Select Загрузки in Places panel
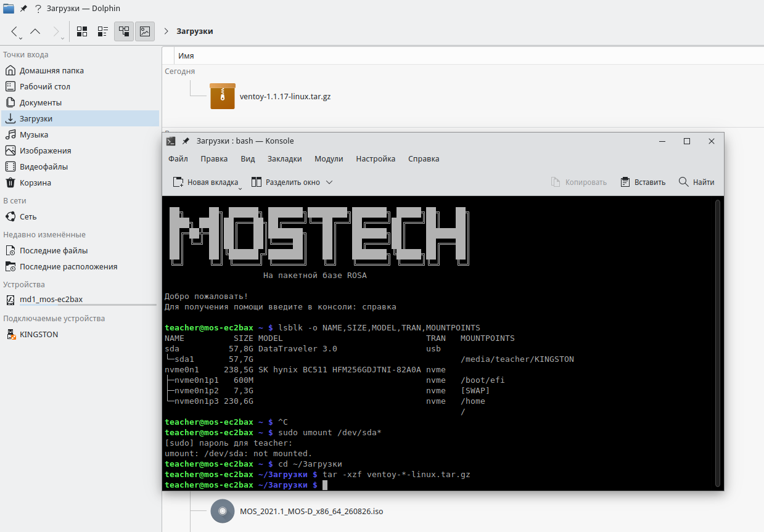 tap(80, 118)
